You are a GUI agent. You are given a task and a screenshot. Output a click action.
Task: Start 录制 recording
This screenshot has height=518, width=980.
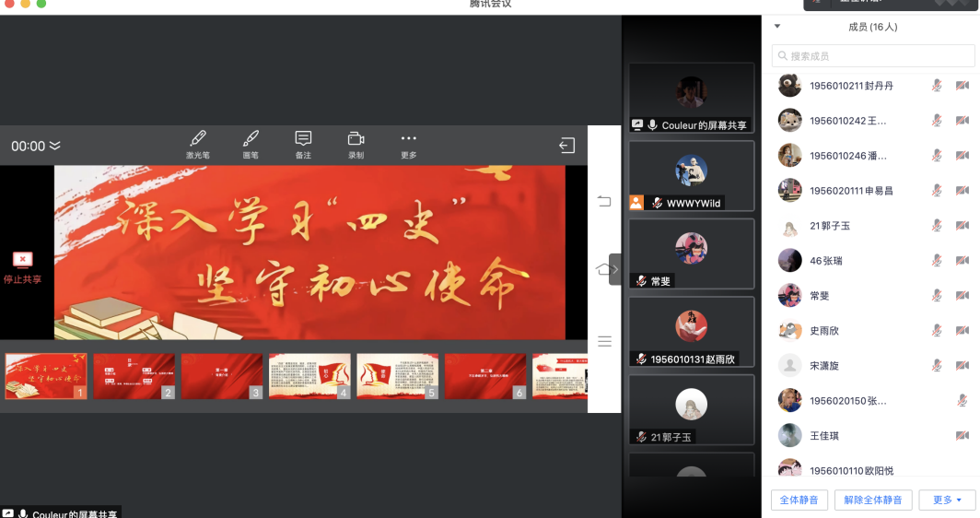(356, 144)
